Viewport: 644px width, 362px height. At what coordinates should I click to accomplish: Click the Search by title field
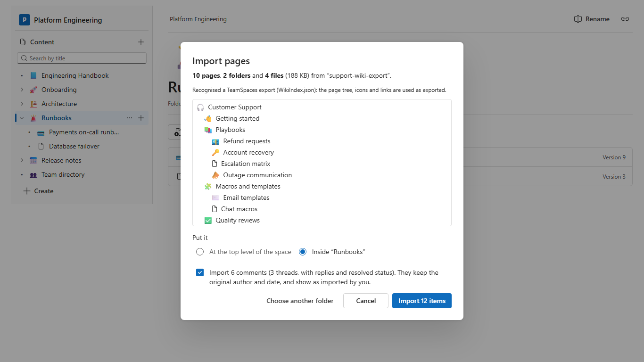(x=82, y=58)
